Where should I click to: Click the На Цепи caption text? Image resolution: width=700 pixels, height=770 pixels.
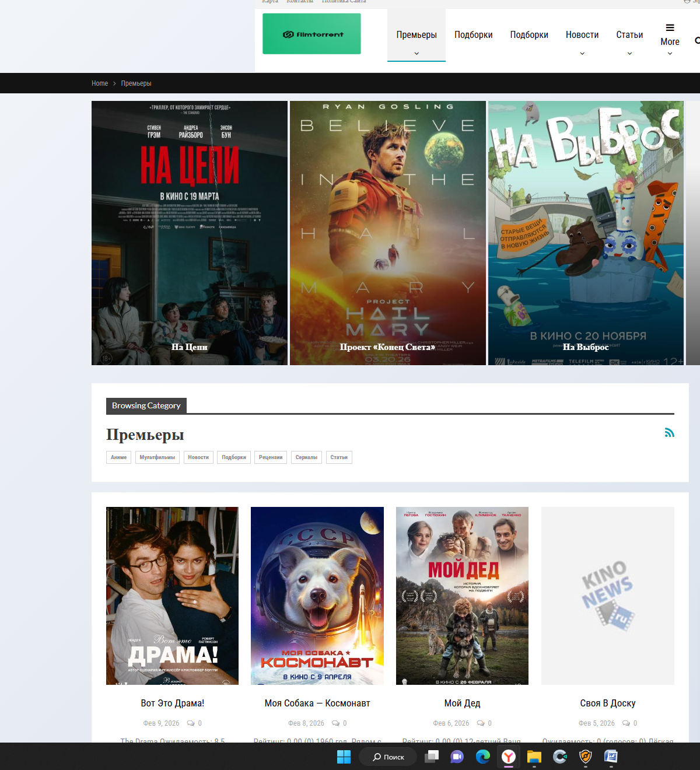click(x=190, y=347)
